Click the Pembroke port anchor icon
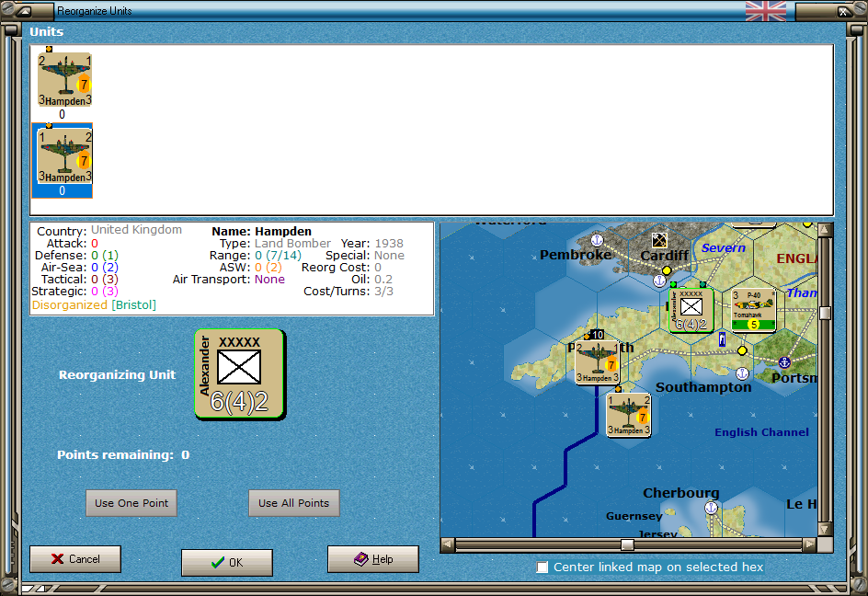Viewport: 868px width, 596px height. point(597,240)
